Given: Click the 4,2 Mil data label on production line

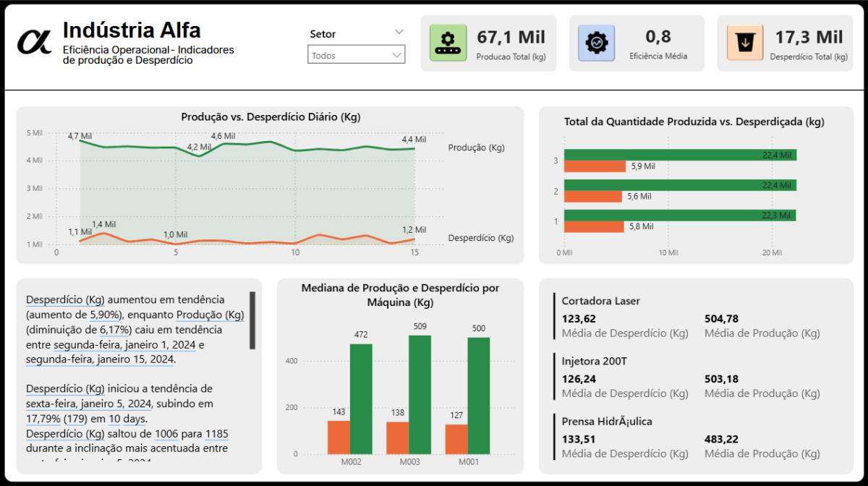Looking at the screenshot, I should click(199, 147).
